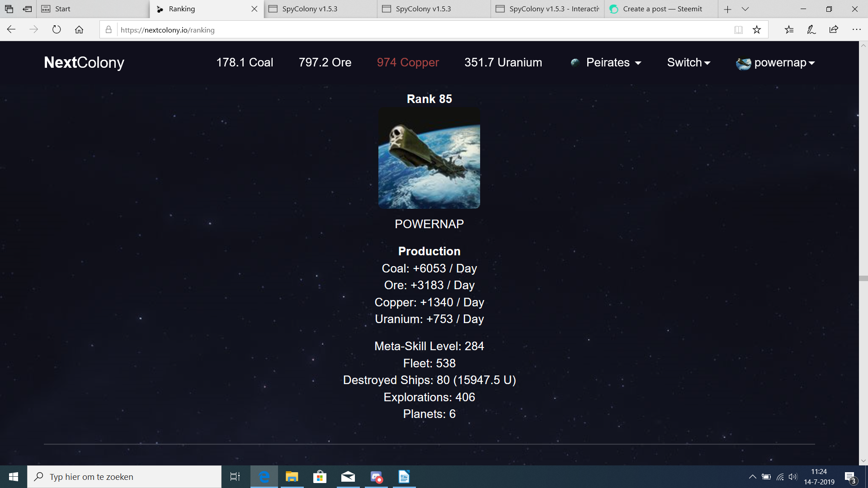
Task: Open the favorites hub icon
Action: (x=789, y=30)
